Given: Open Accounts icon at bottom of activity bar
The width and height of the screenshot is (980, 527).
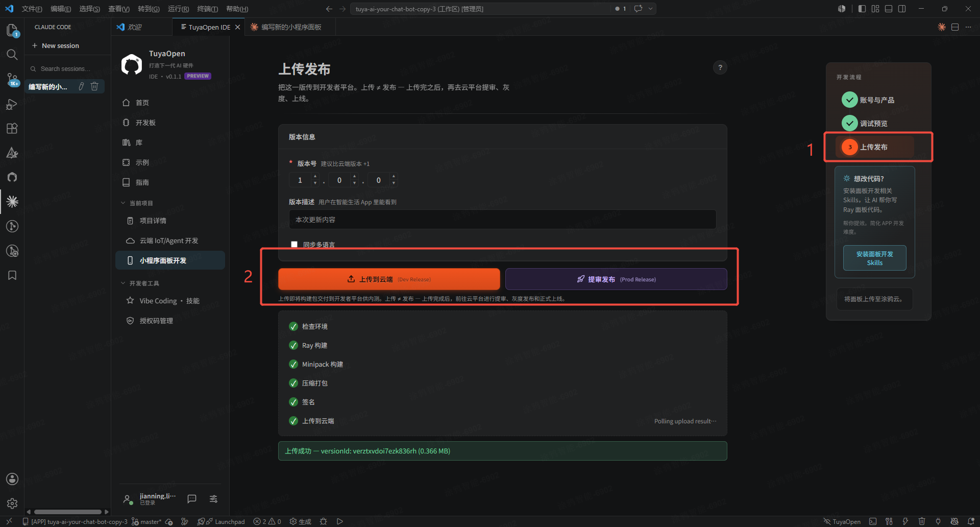Looking at the screenshot, I should tap(12, 479).
